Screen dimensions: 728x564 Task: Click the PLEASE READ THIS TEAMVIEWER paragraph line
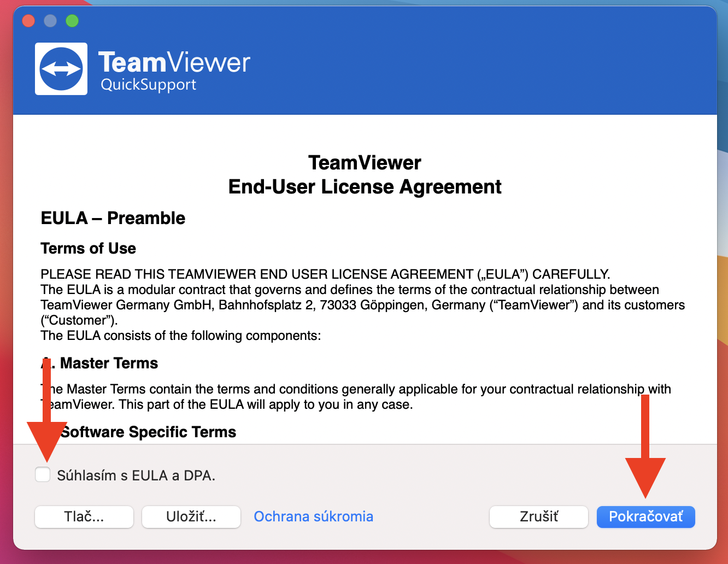(x=325, y=274)
